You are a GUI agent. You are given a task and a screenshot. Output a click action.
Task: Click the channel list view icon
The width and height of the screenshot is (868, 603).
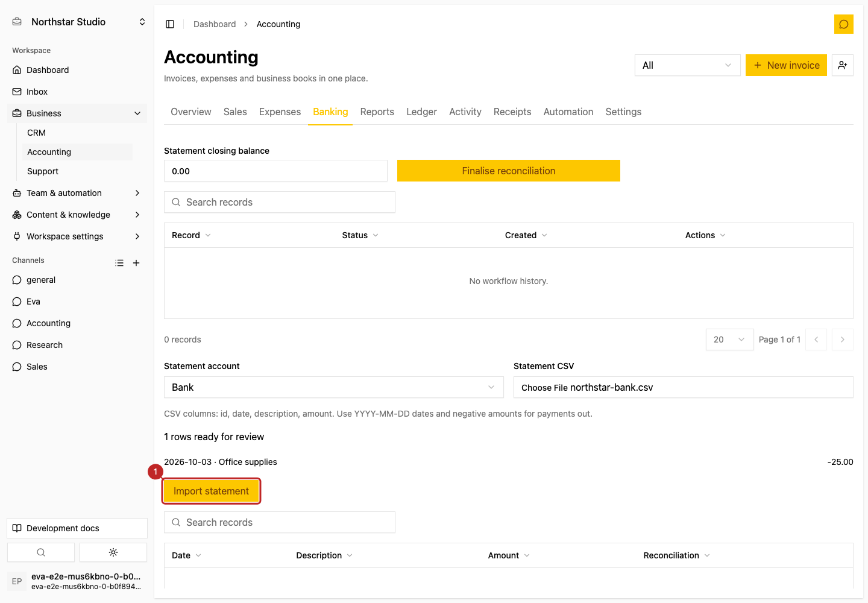pyautogui.click(x=119, y=263)
